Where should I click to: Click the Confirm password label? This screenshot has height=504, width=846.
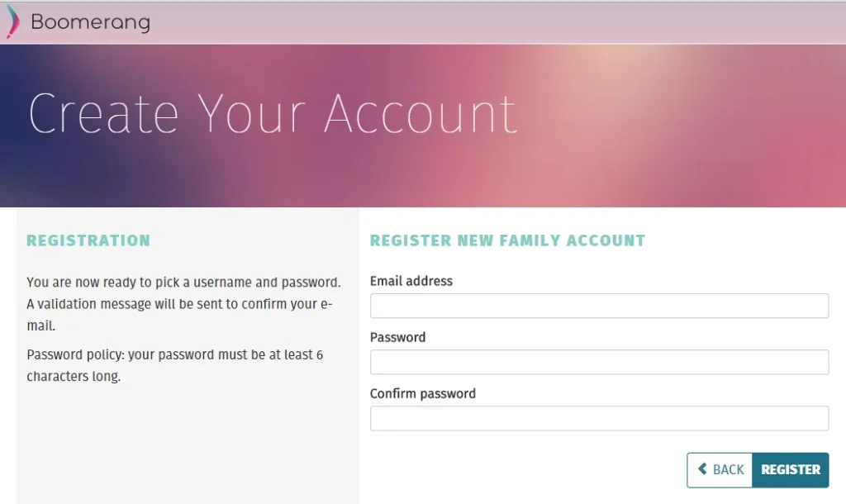click(x=422, y=394)
